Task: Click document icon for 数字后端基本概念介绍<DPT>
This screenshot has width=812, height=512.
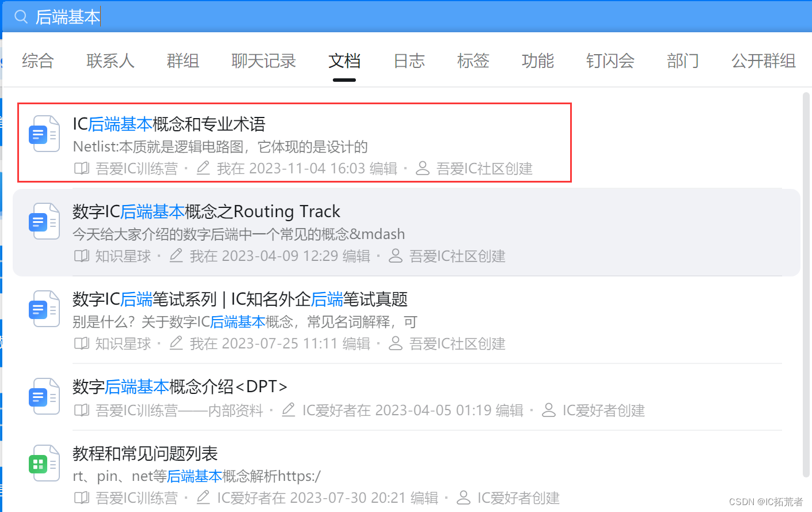Action: tap(44, 396)
